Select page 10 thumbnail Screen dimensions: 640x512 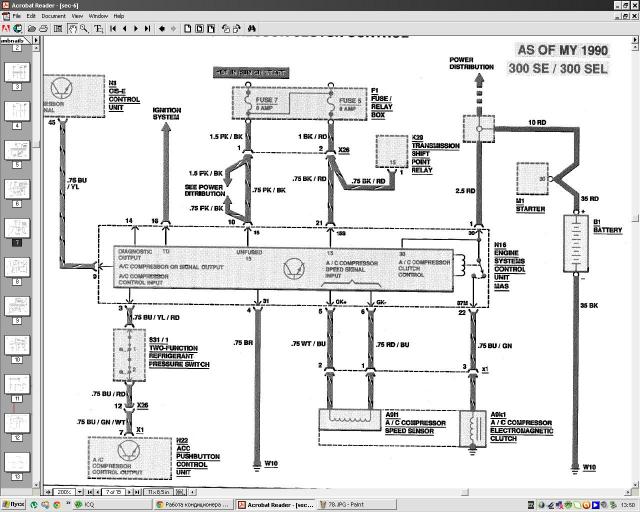[x=17, y=345]
